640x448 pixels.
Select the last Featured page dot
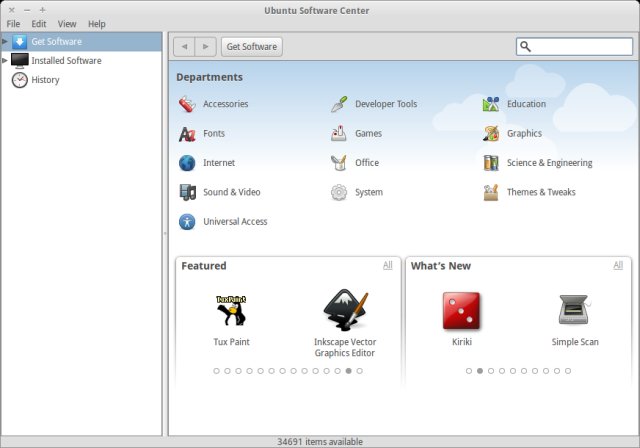point(359,371)
